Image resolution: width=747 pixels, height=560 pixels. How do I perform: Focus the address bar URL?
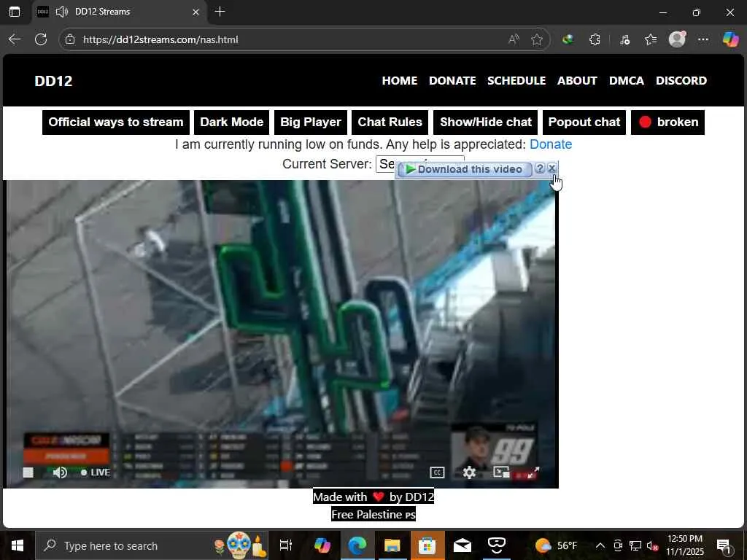160,39
